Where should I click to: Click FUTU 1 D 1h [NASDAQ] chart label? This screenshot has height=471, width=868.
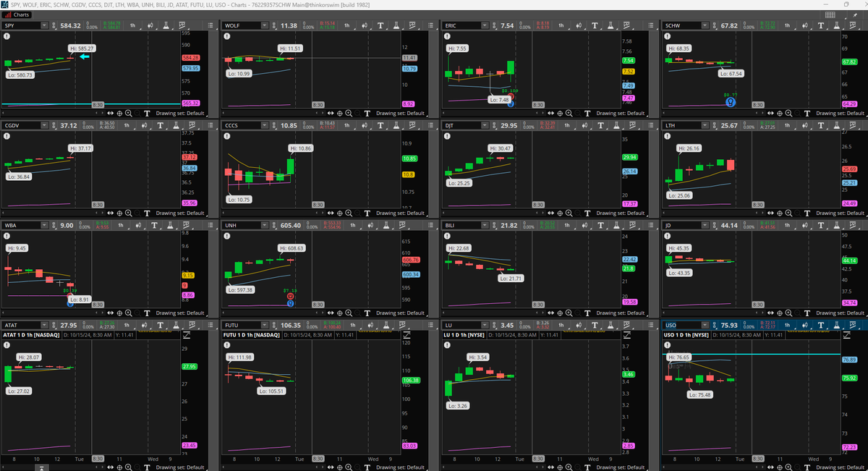tap(252, 335)
